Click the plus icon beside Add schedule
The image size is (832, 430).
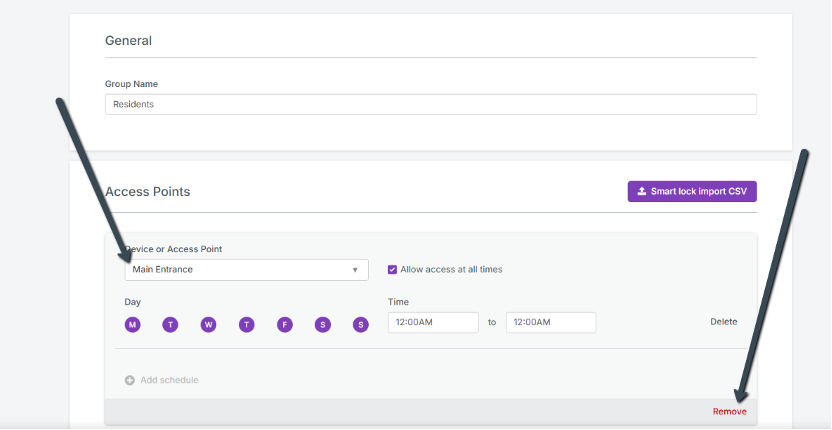pos(130,380)
